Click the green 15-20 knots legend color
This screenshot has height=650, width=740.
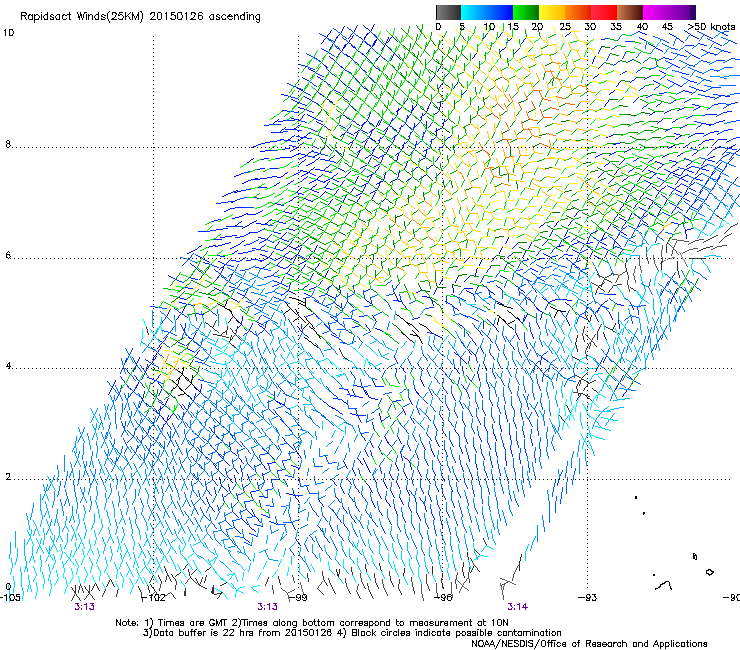[526, 12]
